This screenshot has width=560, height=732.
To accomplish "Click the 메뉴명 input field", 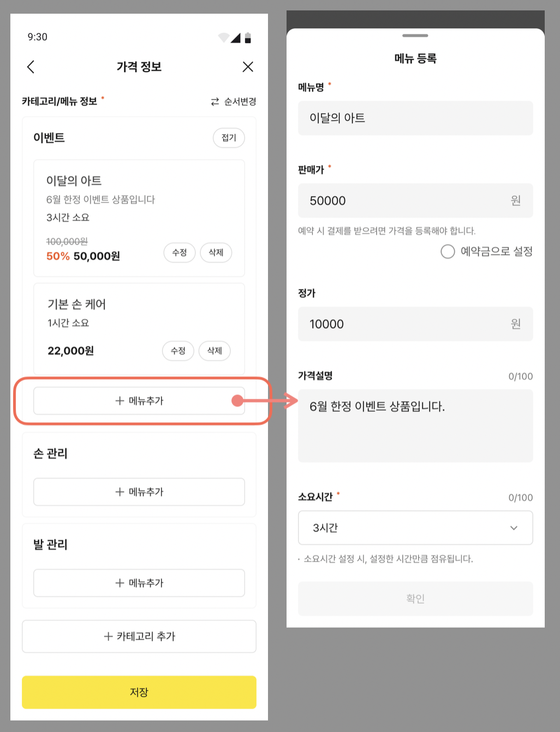I will click(x=415, y=118).
